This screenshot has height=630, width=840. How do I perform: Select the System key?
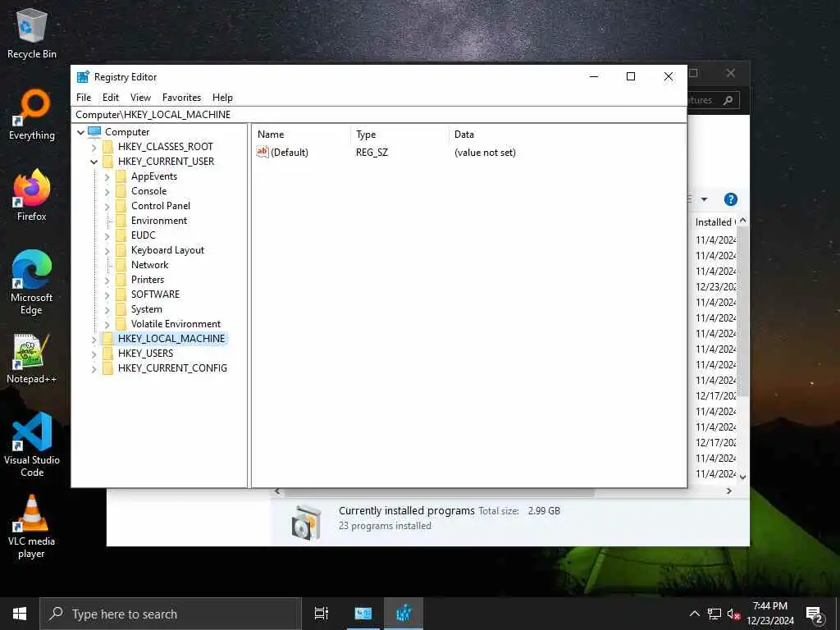coord(146,309)
